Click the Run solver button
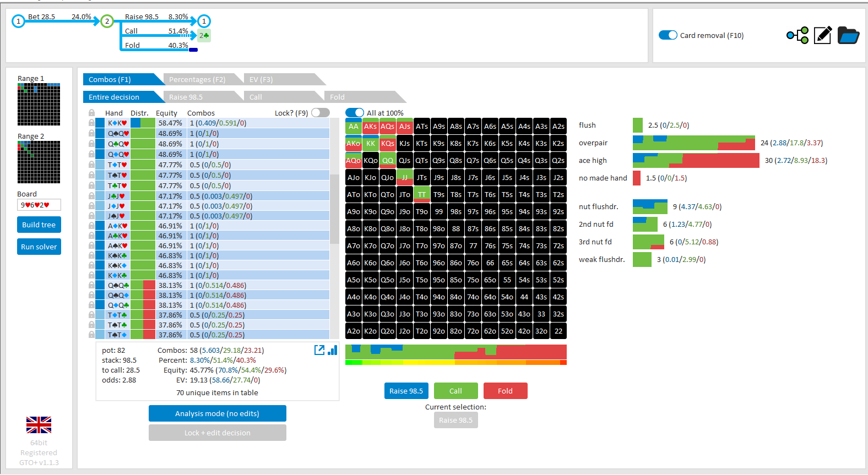 coord(39,247)
